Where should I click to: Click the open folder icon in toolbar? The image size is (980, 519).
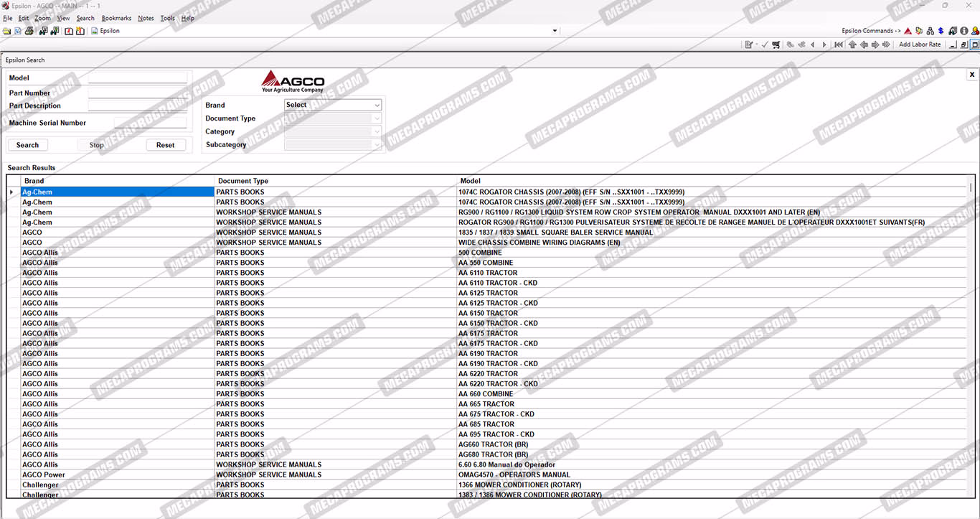pyautogui.click(x=6, y=31)
